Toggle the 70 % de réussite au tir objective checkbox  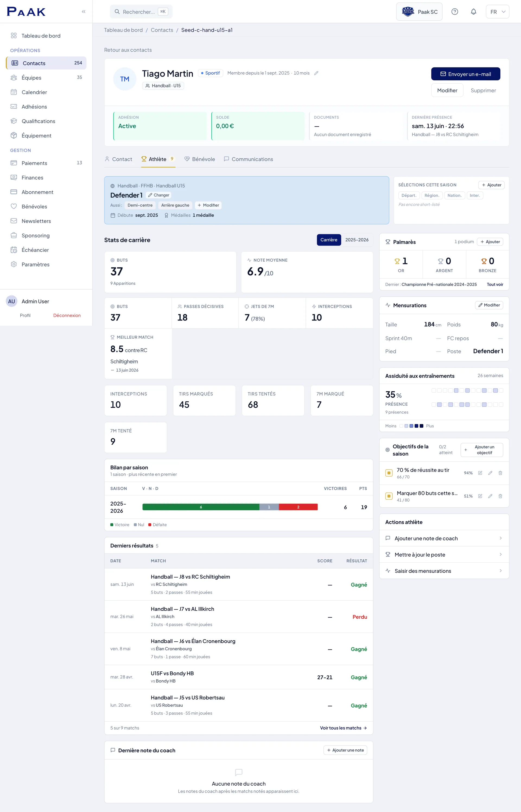tap(389, 473)
